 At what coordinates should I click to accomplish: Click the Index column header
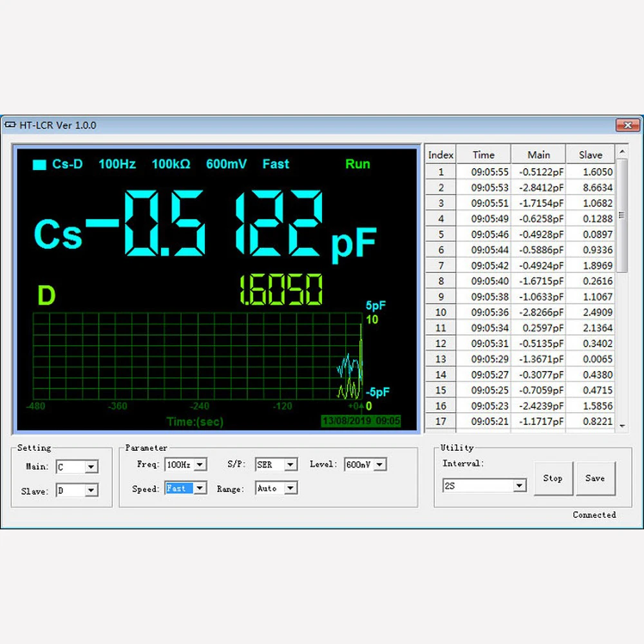pyautogui.click(x=440, y=155)
